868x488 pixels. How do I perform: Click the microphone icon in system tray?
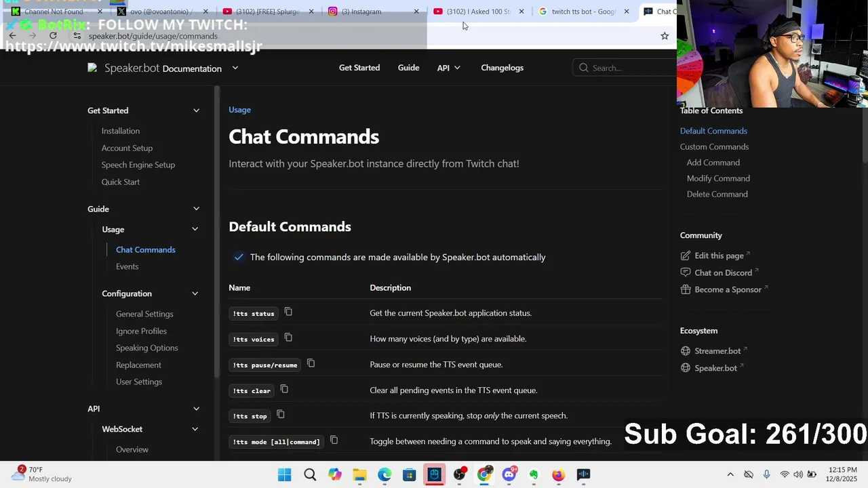click(766, 474)
